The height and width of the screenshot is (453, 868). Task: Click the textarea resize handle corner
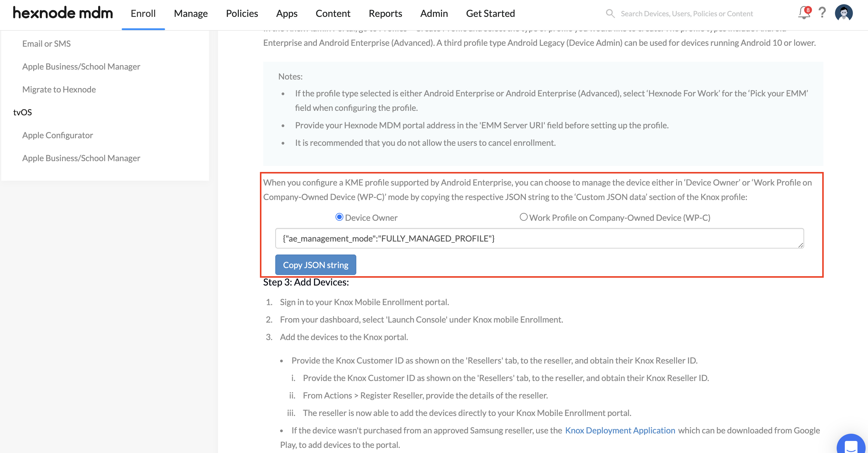pos(801,245)
